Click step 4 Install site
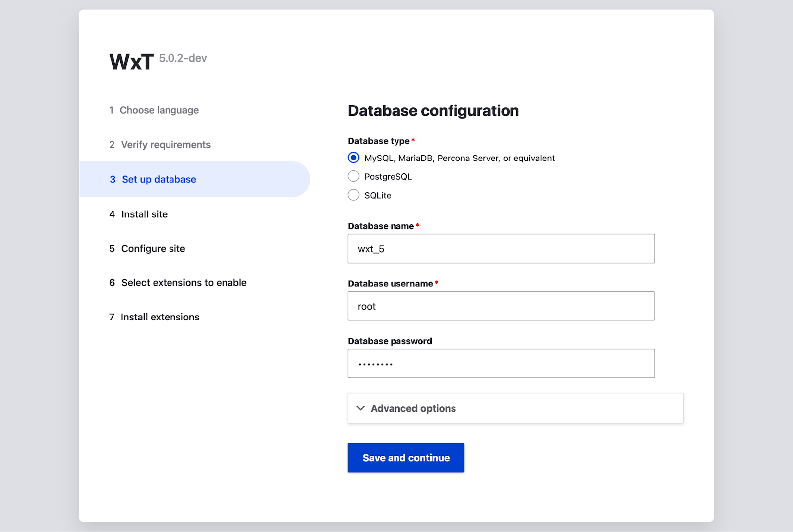 pyautogui.click(x=144, y=214)
